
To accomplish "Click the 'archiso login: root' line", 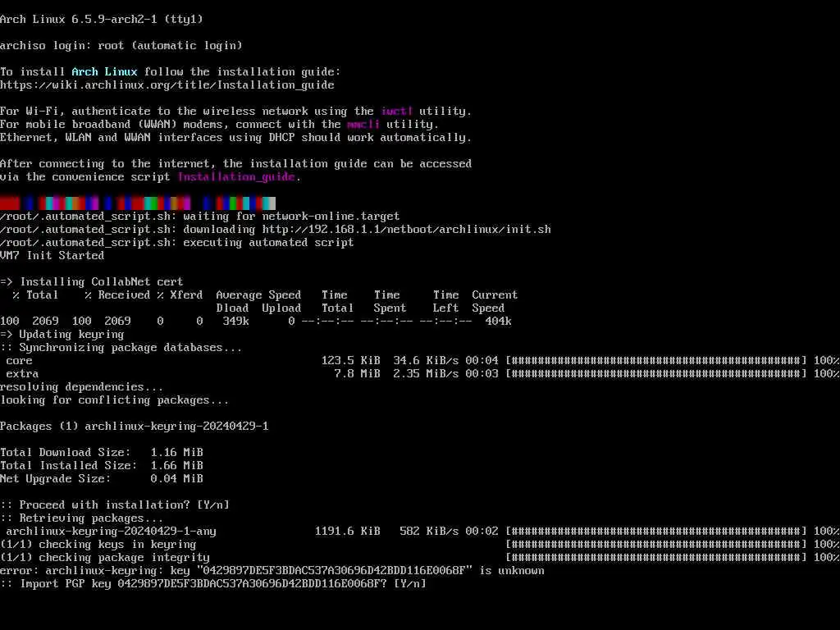I will (121, 46).
